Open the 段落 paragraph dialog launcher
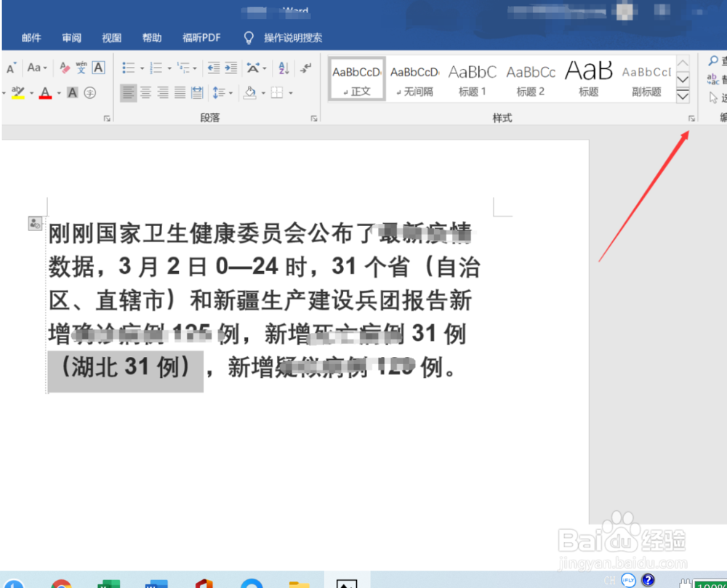Image resolution: width=727 pixels, height=588 pixels. point(314,118)
